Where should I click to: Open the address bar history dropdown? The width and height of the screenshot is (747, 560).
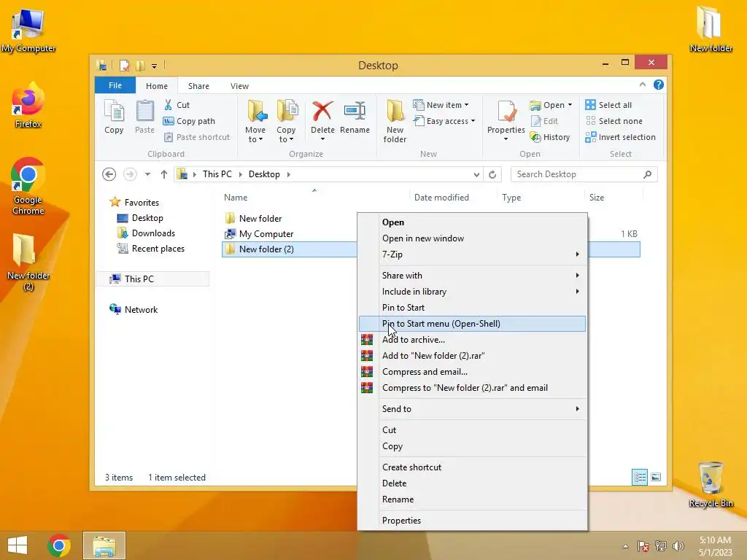[476, 175]
